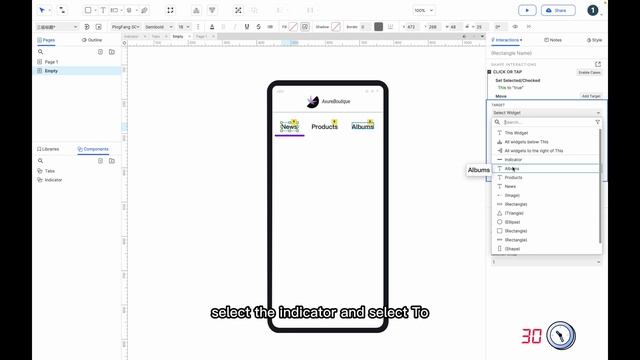Choose Indicator in target list
This screenshot has width=640, height=360.
coord(546,160)
